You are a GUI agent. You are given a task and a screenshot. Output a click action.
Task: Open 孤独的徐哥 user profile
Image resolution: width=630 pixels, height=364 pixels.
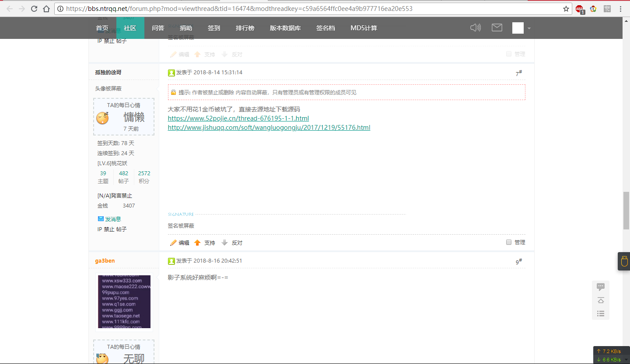108,73
